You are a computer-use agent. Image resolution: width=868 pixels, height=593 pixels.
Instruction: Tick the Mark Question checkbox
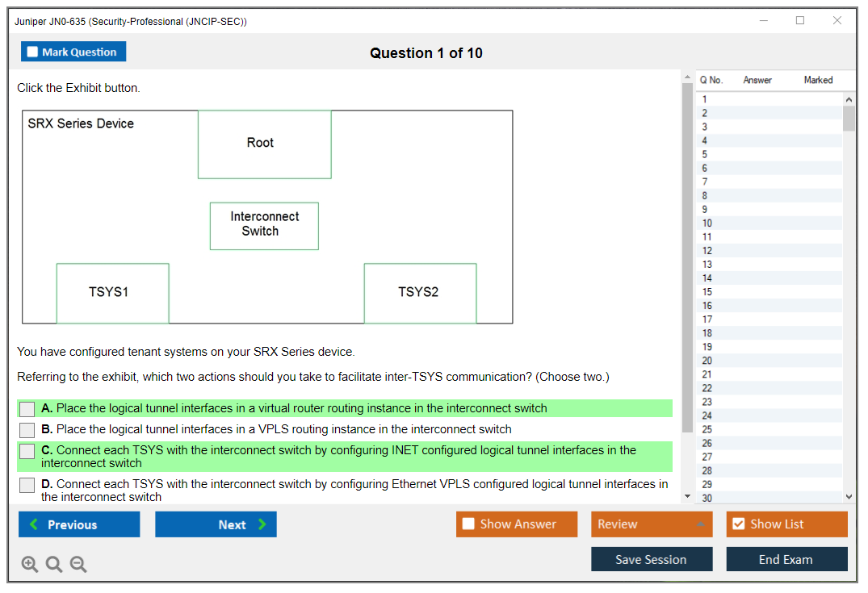coord(32,52)
